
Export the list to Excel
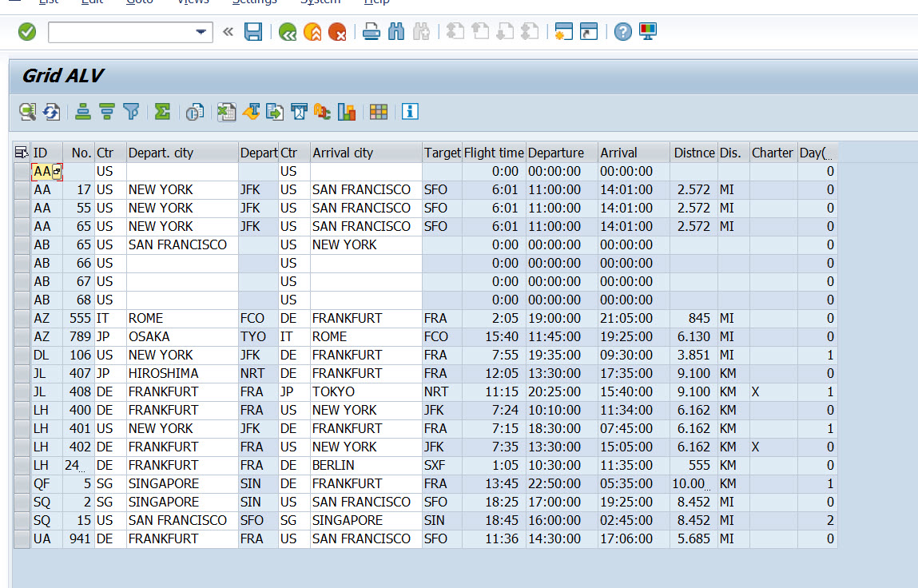point(226,112)
